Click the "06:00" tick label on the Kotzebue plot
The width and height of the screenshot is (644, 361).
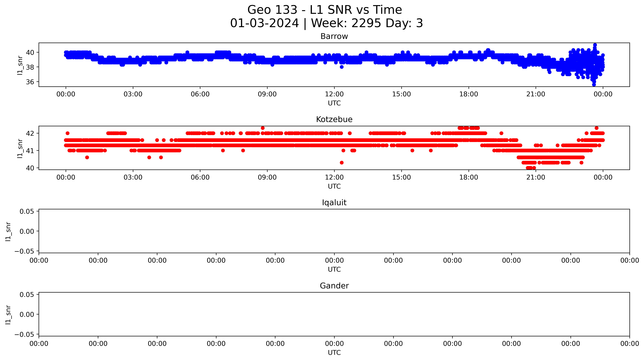[x=200, y=177]
